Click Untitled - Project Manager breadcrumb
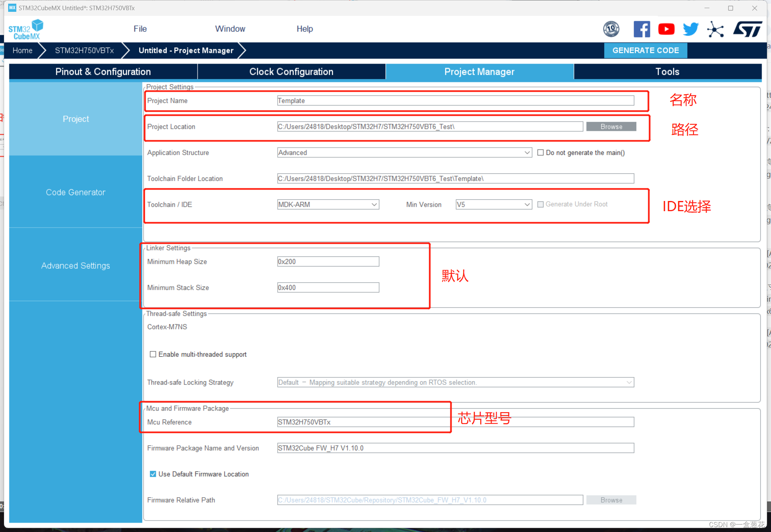The height and width of the screenshot is (532, 771). 186,51
